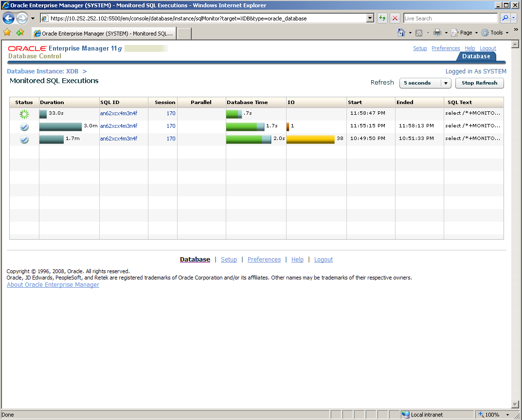Click the Print icon
The width and height of the screenshot is (522, 420).
click(x=437, y=33)
